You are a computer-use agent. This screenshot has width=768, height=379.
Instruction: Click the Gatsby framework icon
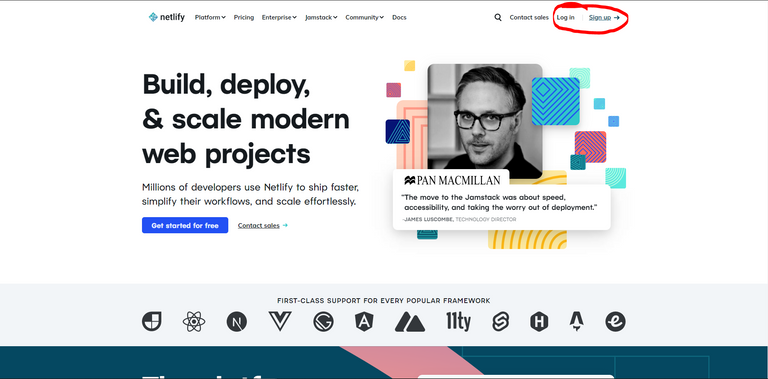point(323,322)
